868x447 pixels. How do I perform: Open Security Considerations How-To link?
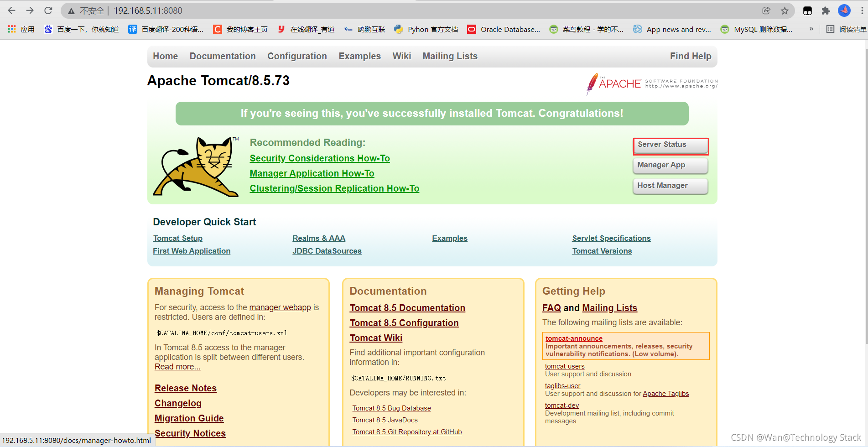[320, 158]
